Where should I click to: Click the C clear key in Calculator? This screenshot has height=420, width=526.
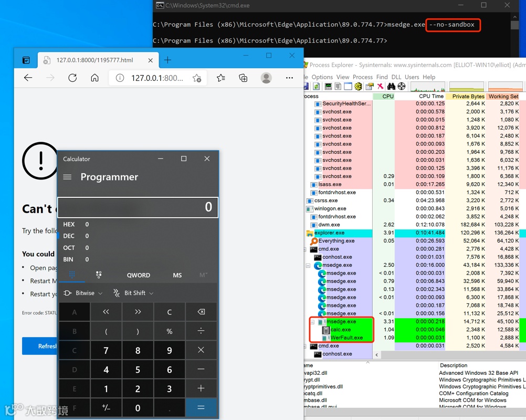coord(170,312)
